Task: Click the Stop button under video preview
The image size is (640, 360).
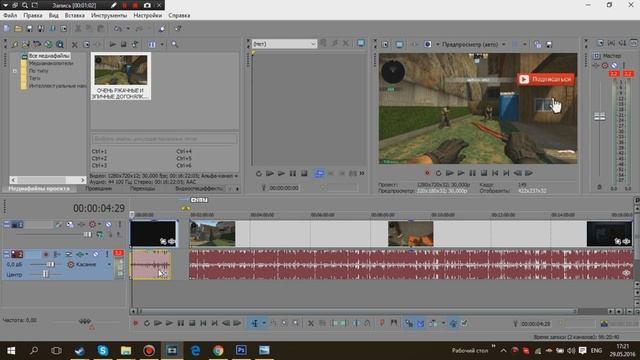Action: [484, 173]
